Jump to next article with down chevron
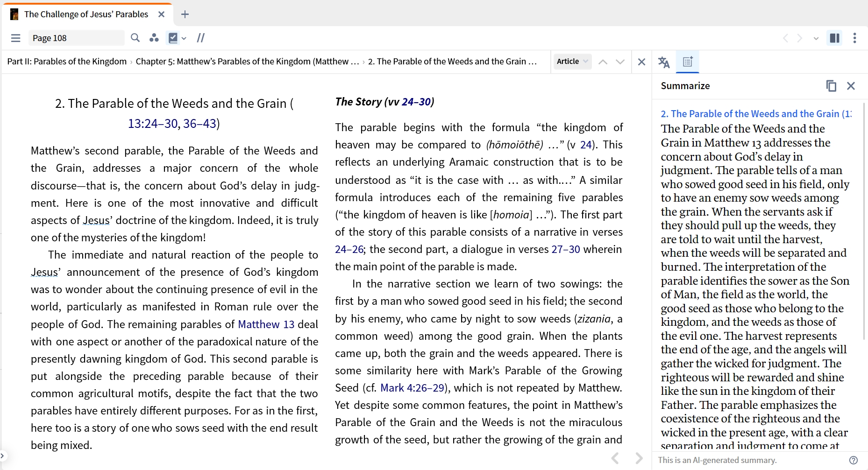 pyautogui.click(x=620, y=62)
